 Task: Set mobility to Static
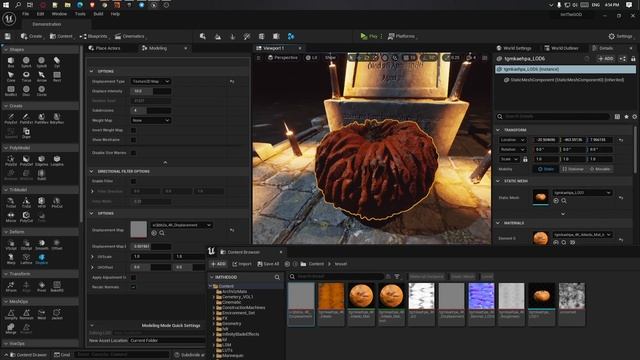point(546,169)
